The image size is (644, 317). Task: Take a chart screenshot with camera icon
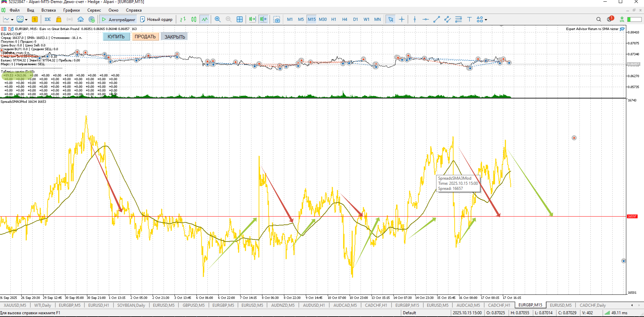(277, 19)
